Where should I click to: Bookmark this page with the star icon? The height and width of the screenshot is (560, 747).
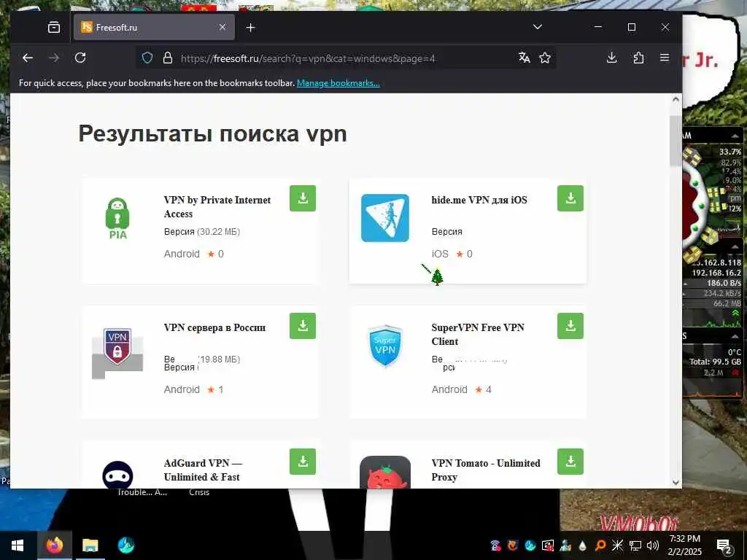coord(545,58)
